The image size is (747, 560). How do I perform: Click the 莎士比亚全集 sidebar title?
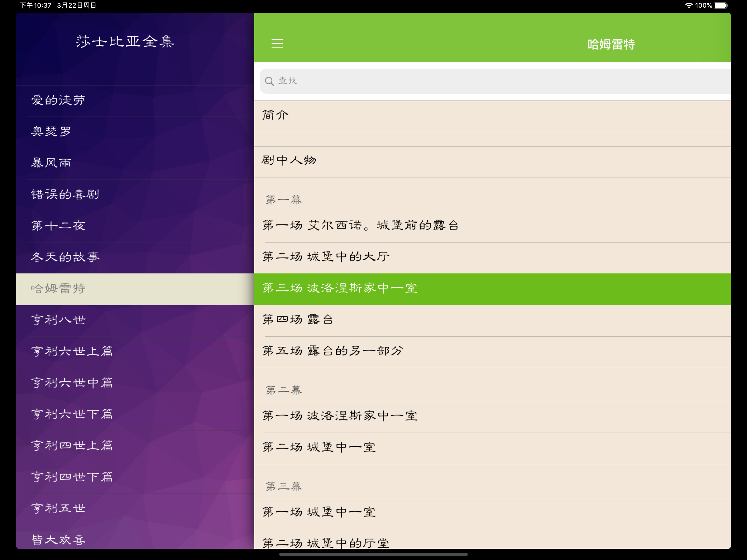(125, 42)
